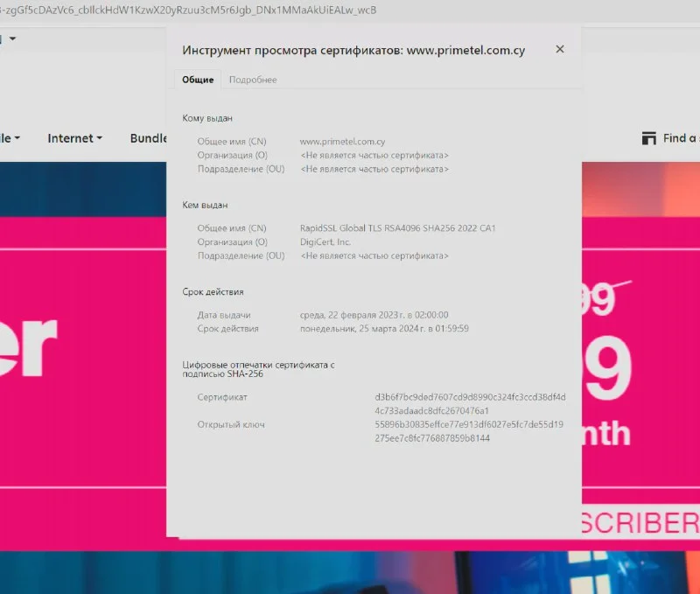Click the RapidSSL Global TLS issuer name

[397, 228]
